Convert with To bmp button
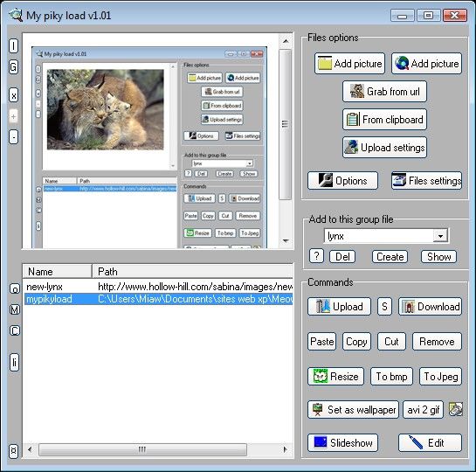The height and width of the screenshot is (472, 476). coord(391,377)
